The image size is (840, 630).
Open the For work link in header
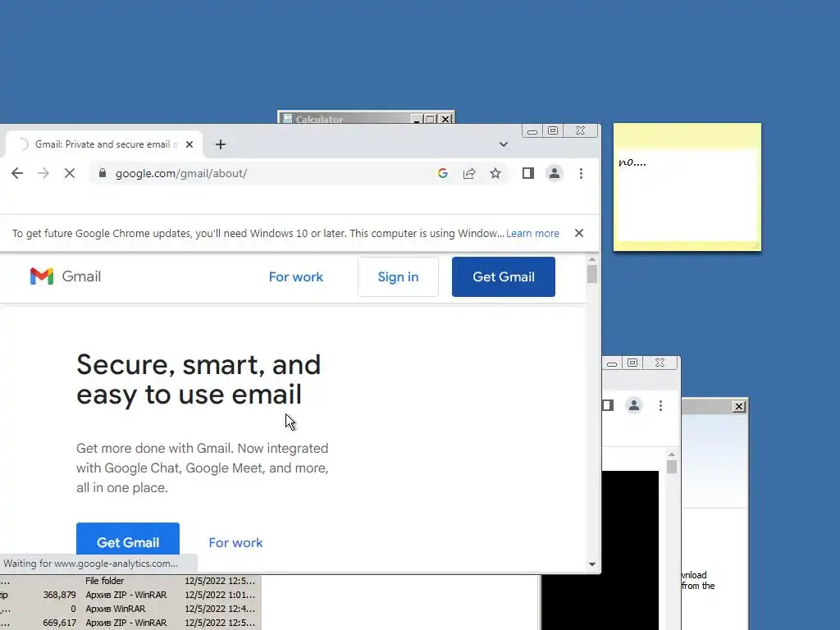(x=295, y=277)
